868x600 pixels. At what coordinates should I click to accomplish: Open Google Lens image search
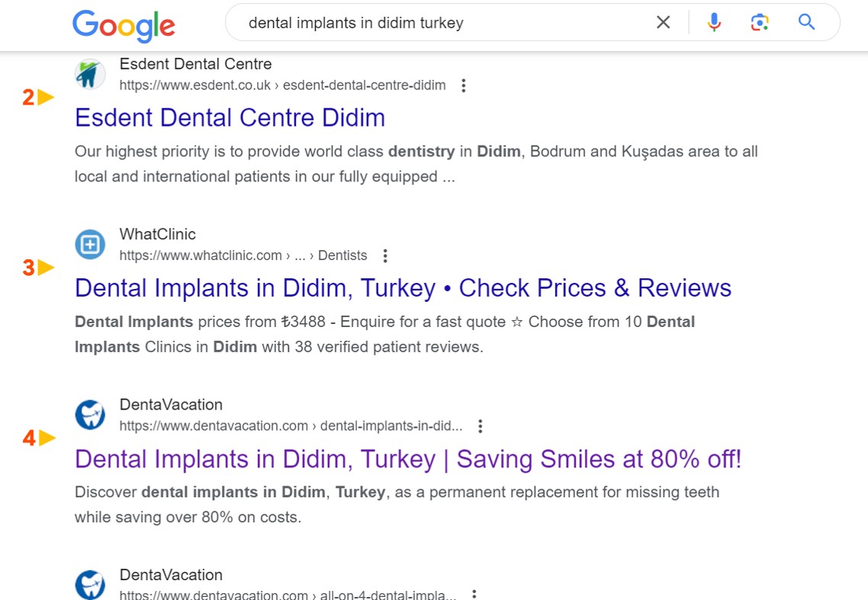(760, 22)
